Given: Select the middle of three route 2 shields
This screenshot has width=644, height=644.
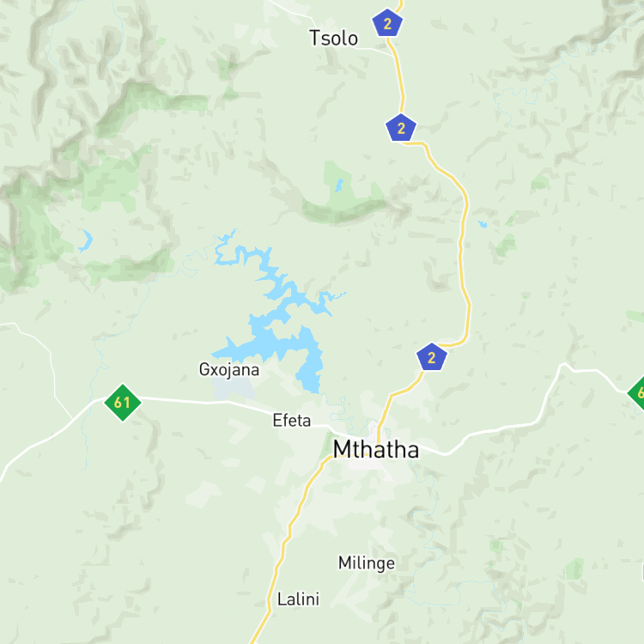Looking at the screenshot, I should click(x=401, y=128).
